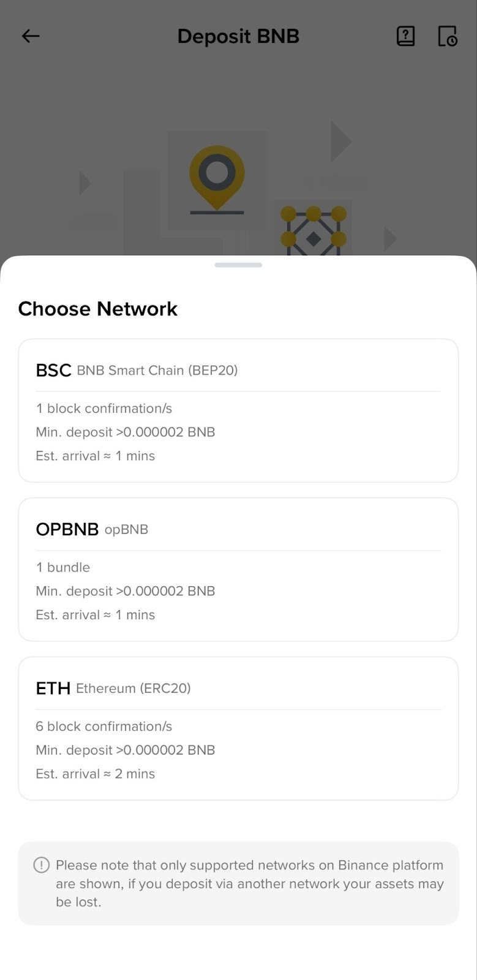
Task: Select the ETH Ethereum (ERC20) network
Action: click(238, 728)
